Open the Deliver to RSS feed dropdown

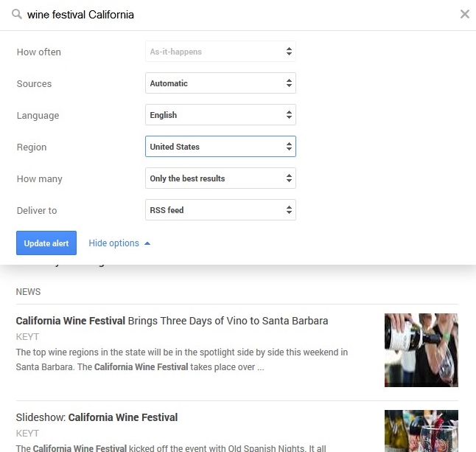click(x=220, y=210)
